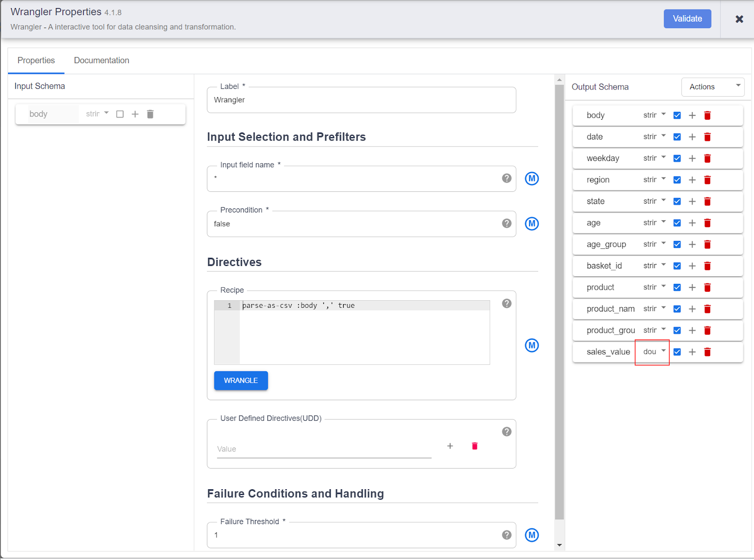Click the macro icon next to Failure Threshold
This screenshot has height=560, width=754.
coord(532,535)
